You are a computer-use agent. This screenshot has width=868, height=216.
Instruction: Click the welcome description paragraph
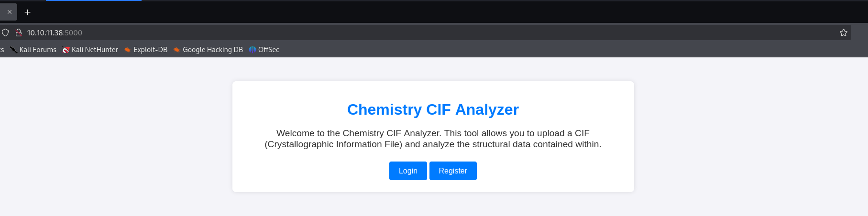[x=433, y=139]
